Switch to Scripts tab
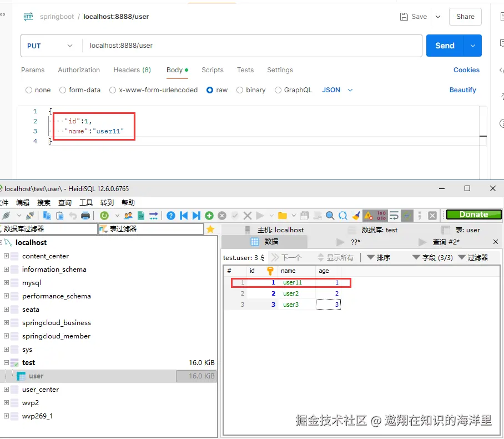The image size is (504, 439). click(213, 70)
